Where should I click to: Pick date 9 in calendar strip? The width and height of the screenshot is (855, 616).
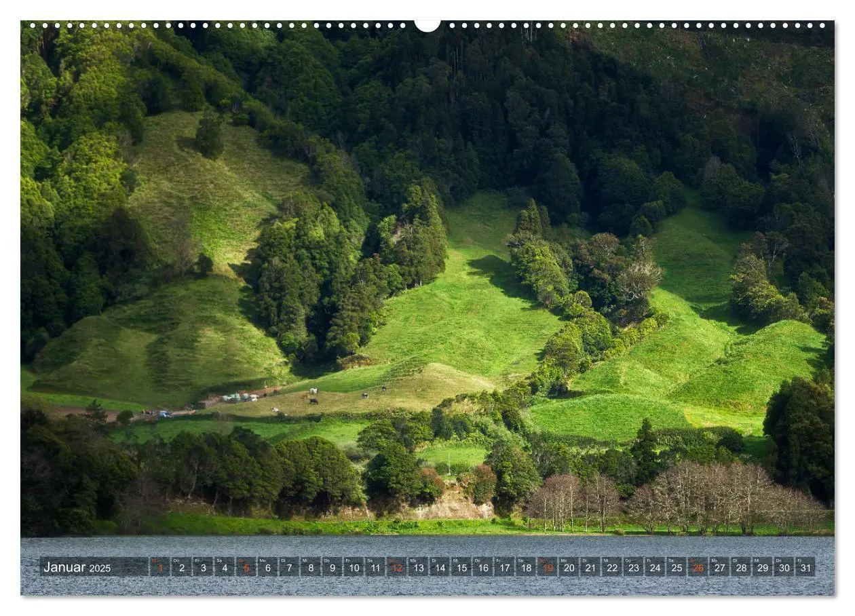[332, 567]
